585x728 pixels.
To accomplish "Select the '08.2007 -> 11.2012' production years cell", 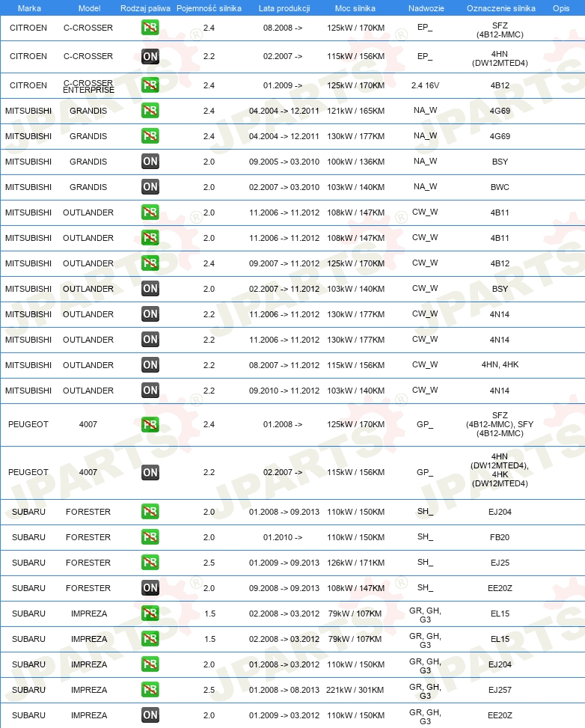I will [x=284, y=365].
